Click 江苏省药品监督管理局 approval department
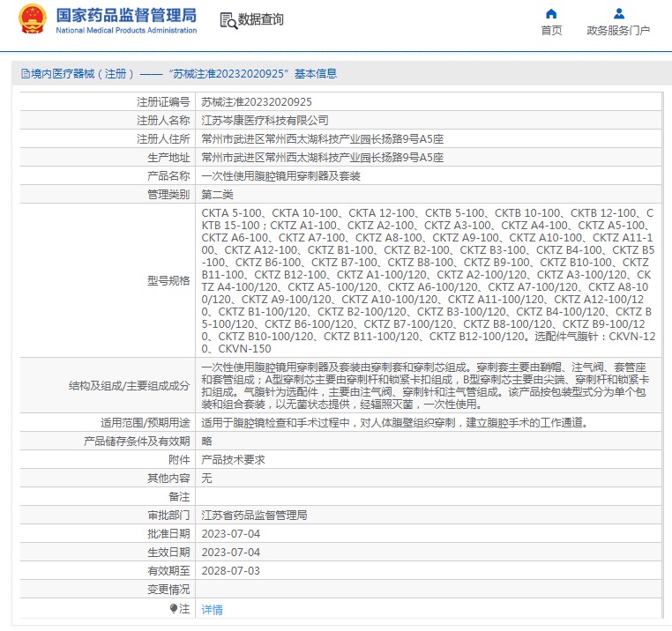This screenshot has width=672, height=631. click(254, 515)
